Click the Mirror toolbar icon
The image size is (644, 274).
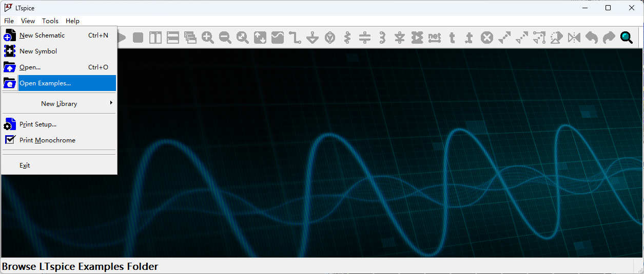tap(574, 38)
